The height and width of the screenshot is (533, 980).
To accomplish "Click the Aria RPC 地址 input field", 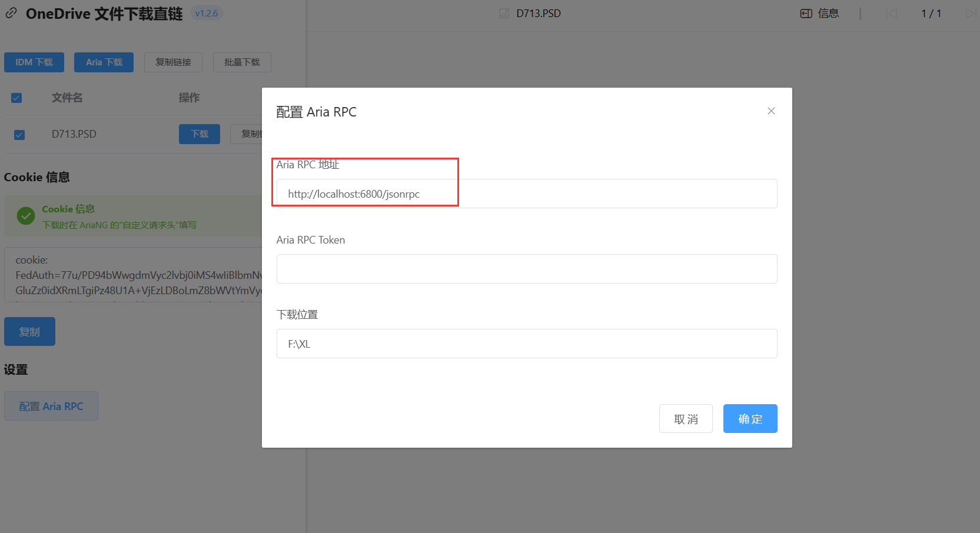I will 526,194.
